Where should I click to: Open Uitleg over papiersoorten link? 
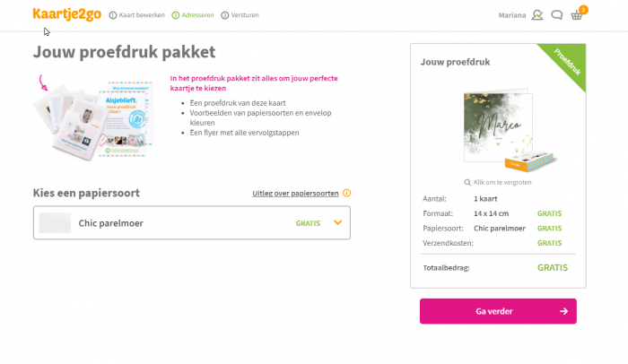295,193
